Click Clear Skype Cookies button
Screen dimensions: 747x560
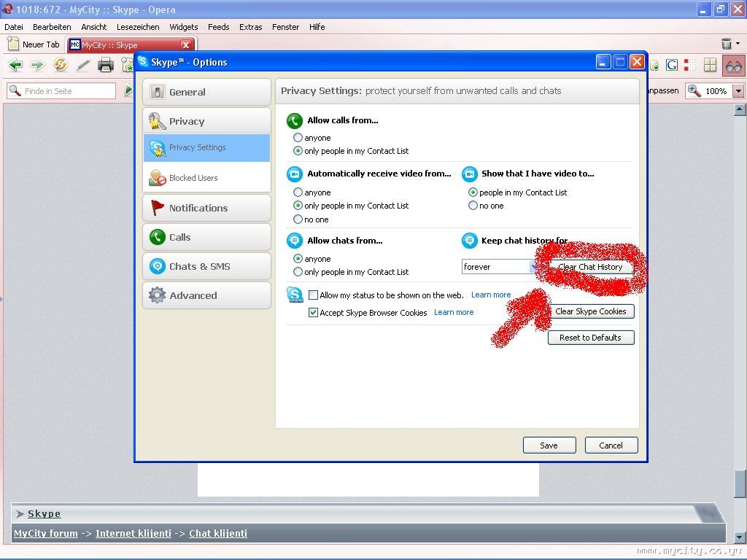(x=591, y=311)
